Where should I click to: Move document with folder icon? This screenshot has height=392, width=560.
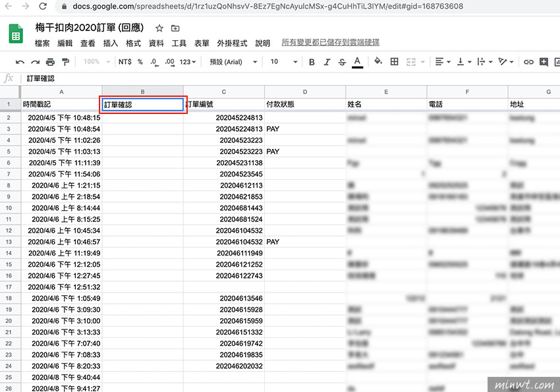click(175, 28)
